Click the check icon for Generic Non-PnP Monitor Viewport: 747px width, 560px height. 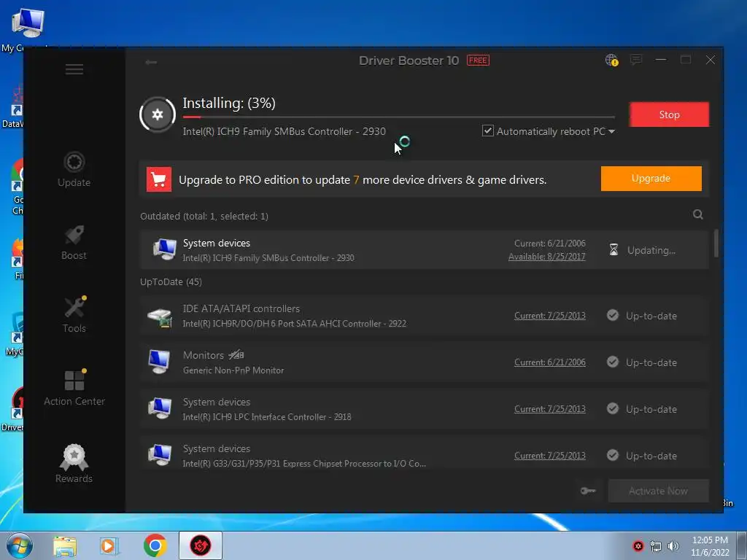(x=613, y=362)
